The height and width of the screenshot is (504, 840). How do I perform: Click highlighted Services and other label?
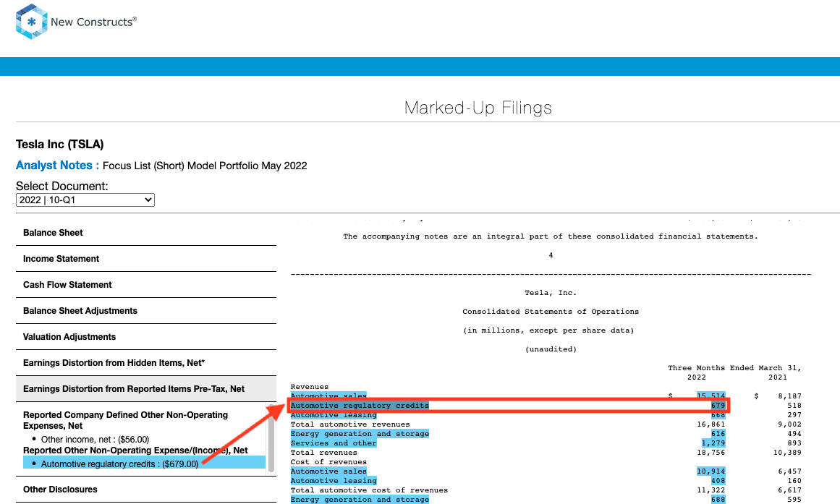tap(334, 443)
